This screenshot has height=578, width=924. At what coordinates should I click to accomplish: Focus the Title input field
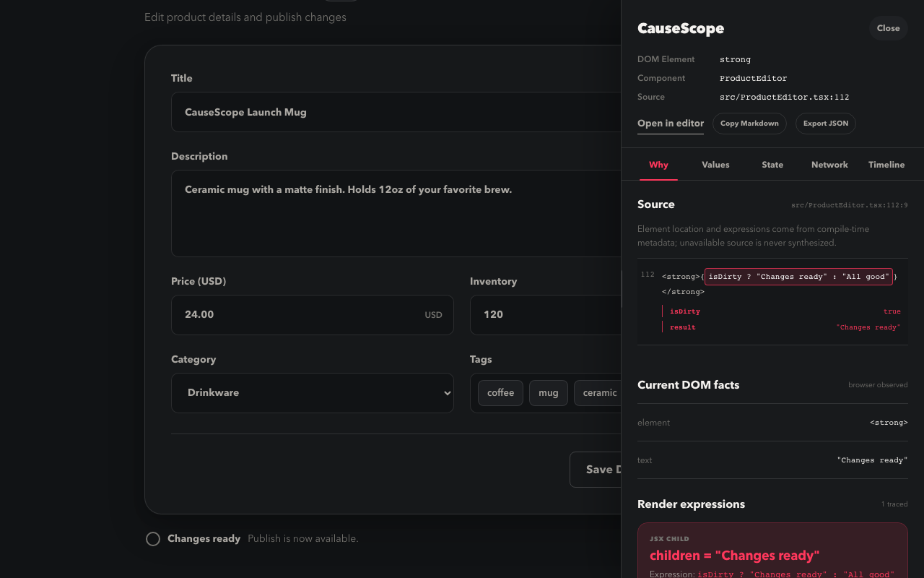tap(396, 112)
